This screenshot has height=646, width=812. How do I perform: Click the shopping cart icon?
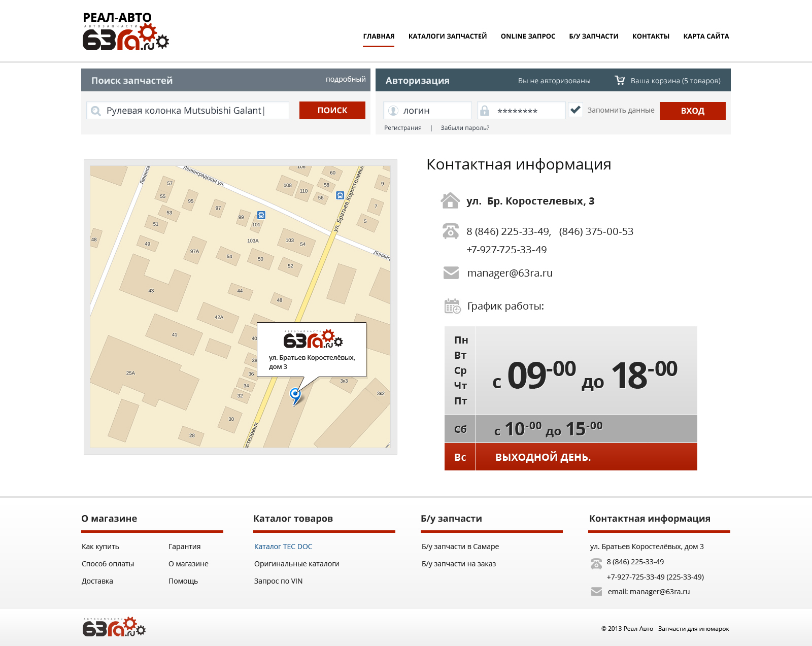point(620,80)
